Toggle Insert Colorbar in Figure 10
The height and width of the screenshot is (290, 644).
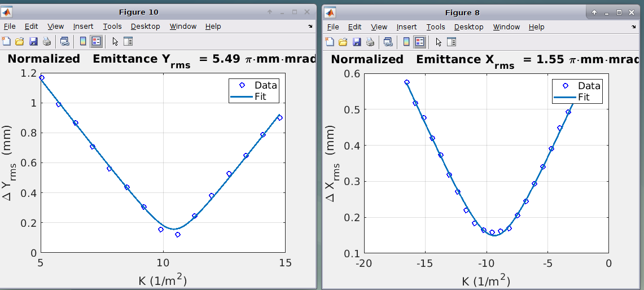83,41
